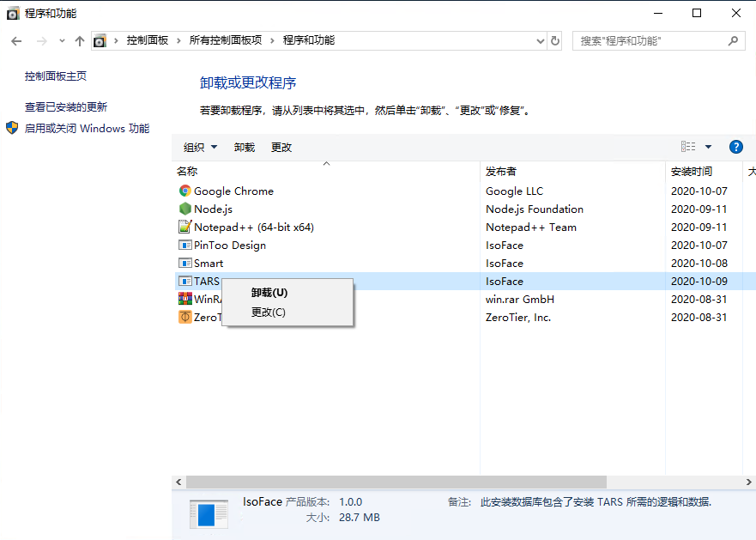Expand chevron after 所有控制面板项 breadcrumb
Screen dimensions: 756x540
[x=272, y=40]
